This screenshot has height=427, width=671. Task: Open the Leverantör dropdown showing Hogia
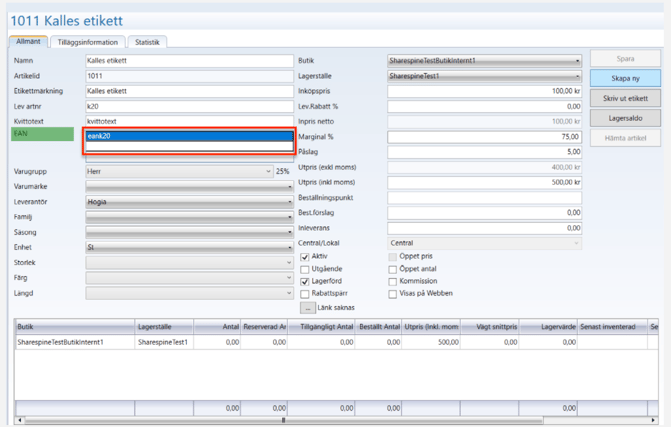189,202
